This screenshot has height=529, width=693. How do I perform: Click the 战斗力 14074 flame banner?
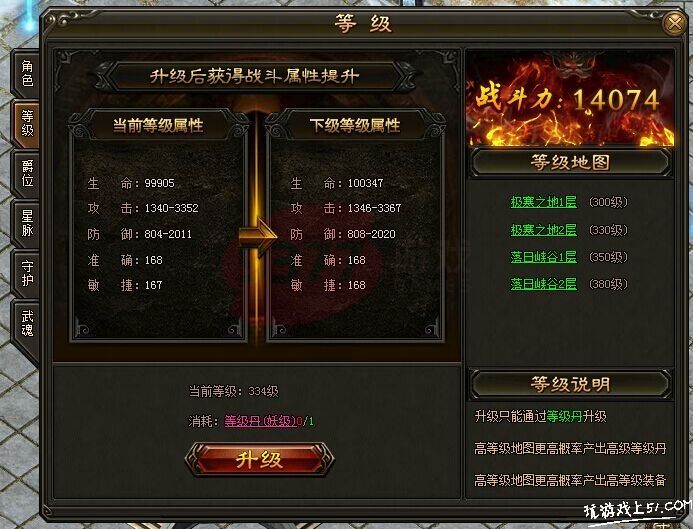point(570,99)
